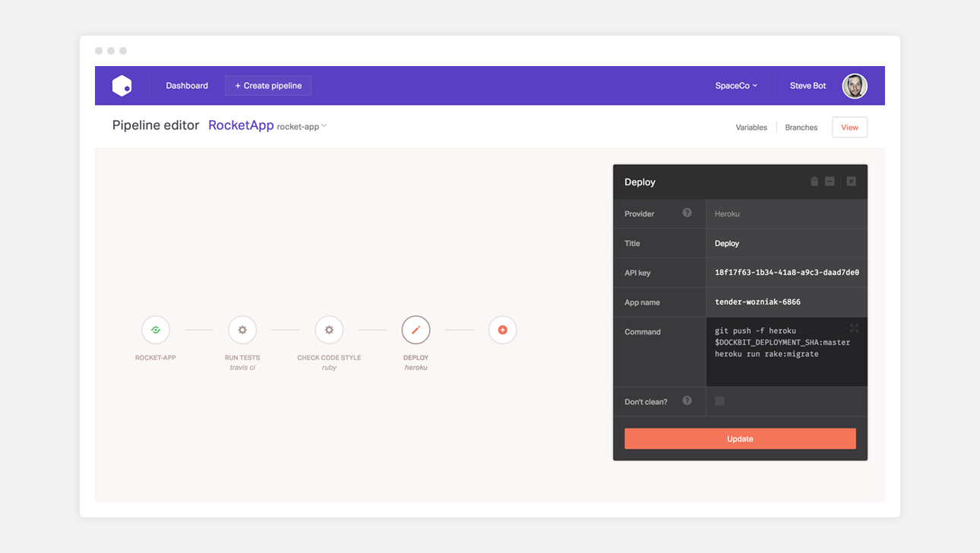980x553 pixels.
Task: Click the Create pipeline button
Action: (x=268, y=86)
